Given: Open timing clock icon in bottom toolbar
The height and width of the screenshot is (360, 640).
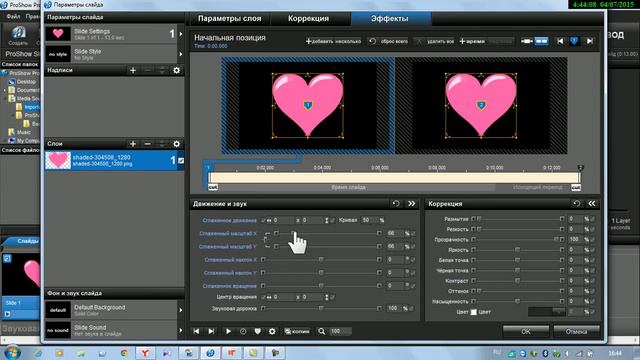Looking at the screenshot, I should (243, 331).
